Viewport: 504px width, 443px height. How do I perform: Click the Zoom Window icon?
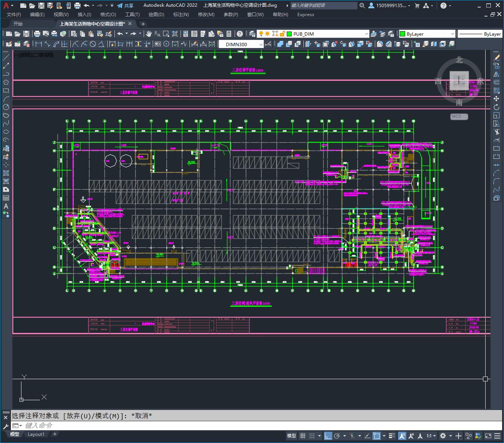click(166, 34)
